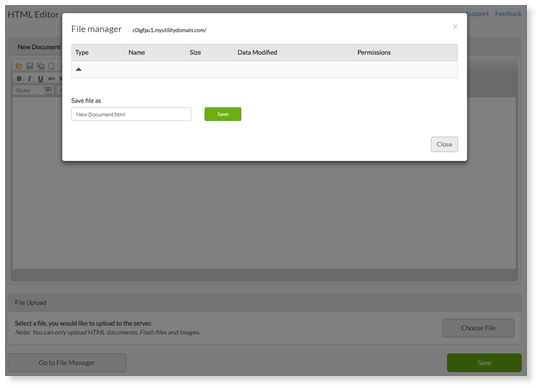
Task: Click the New page icon in editor toolbar
Action: coord(51,66)
